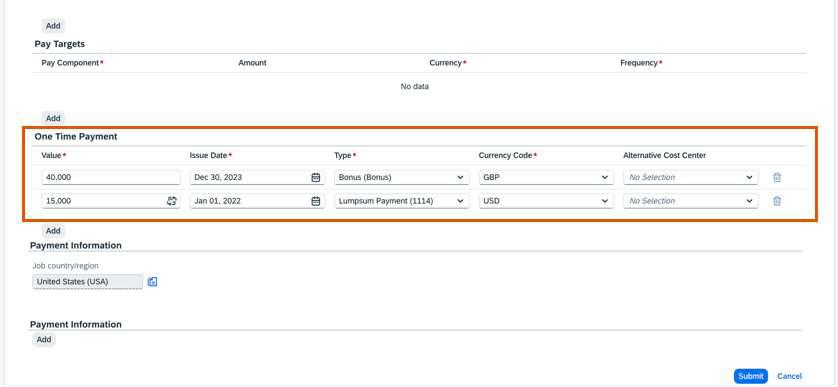Image resolution: width=838 pixels, height=387 pixels.
Task: Click the Pay Targets section heading
Action: (x=60, y=44)
